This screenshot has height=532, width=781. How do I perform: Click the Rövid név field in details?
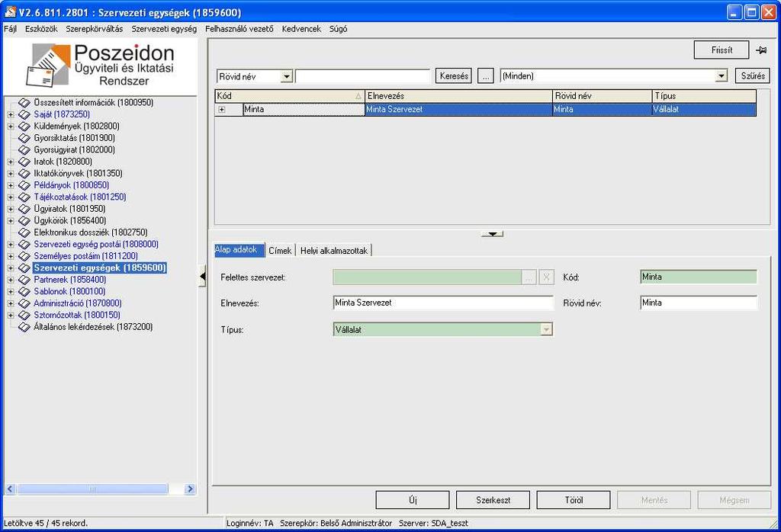(699, 303)
